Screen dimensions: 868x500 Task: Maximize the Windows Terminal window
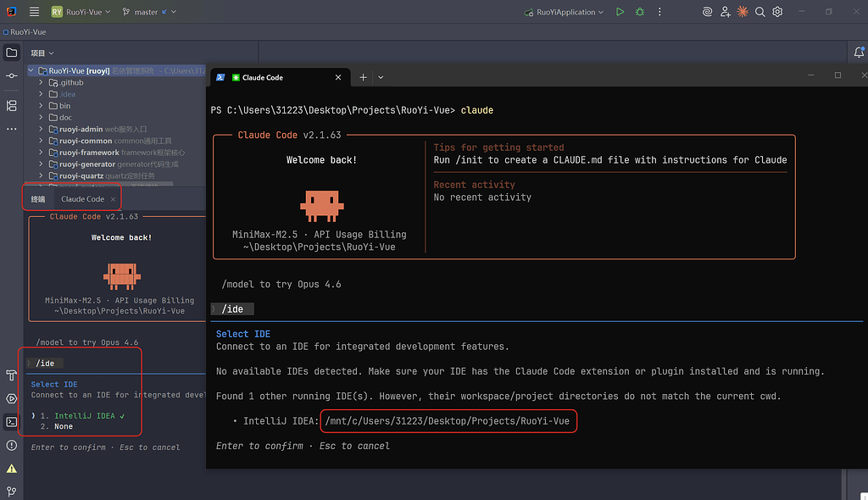point(837,75)
